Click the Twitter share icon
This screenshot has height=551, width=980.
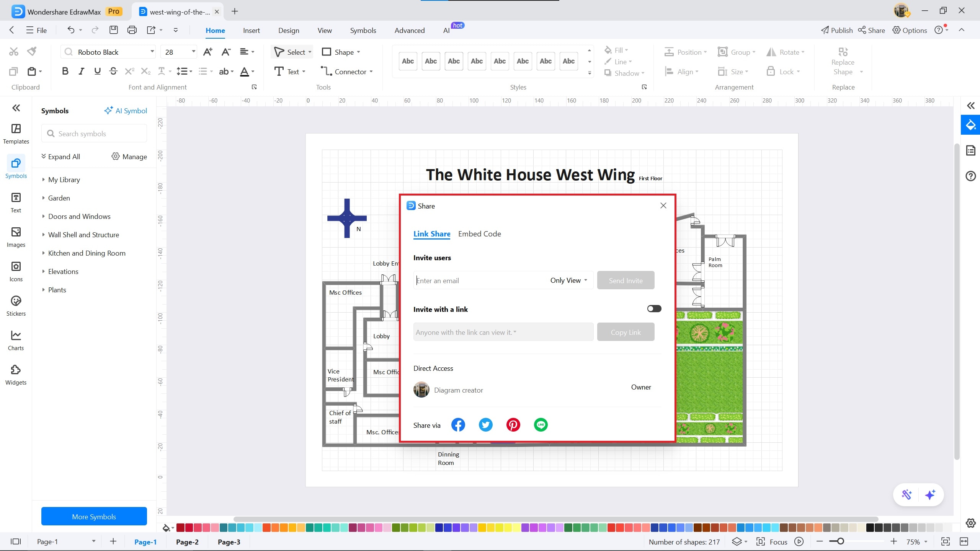pos(485,425)
